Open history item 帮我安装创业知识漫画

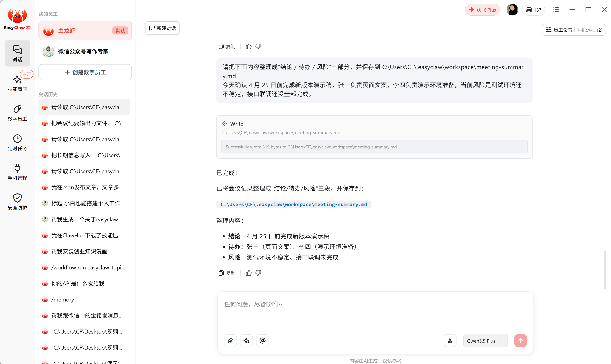84,251
